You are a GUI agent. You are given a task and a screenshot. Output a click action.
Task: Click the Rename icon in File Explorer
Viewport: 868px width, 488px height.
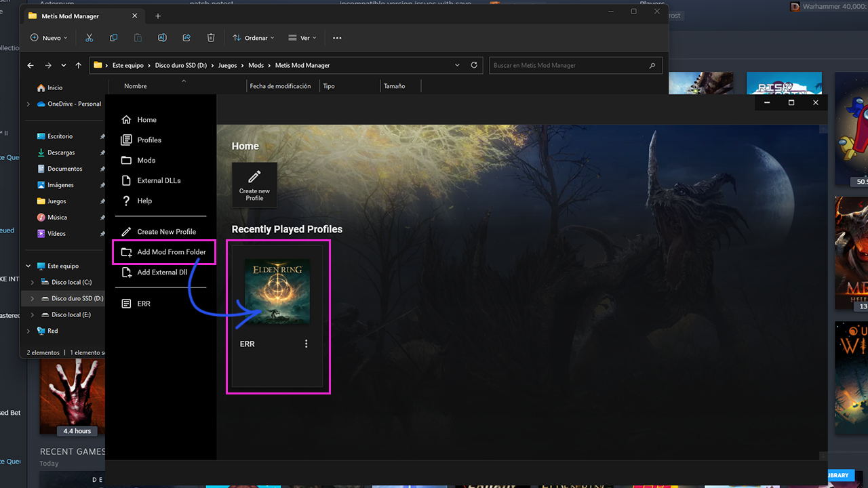162,38
